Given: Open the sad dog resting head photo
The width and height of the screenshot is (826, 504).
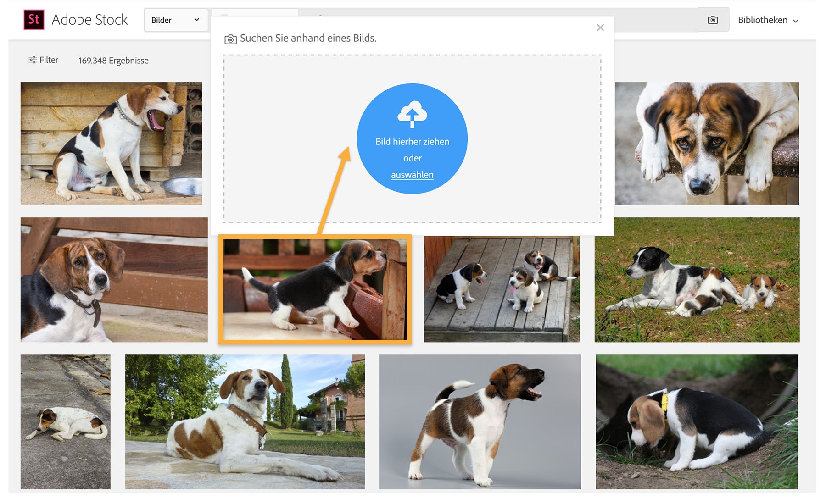Looking at the screenshot, I should click(707, 144).
